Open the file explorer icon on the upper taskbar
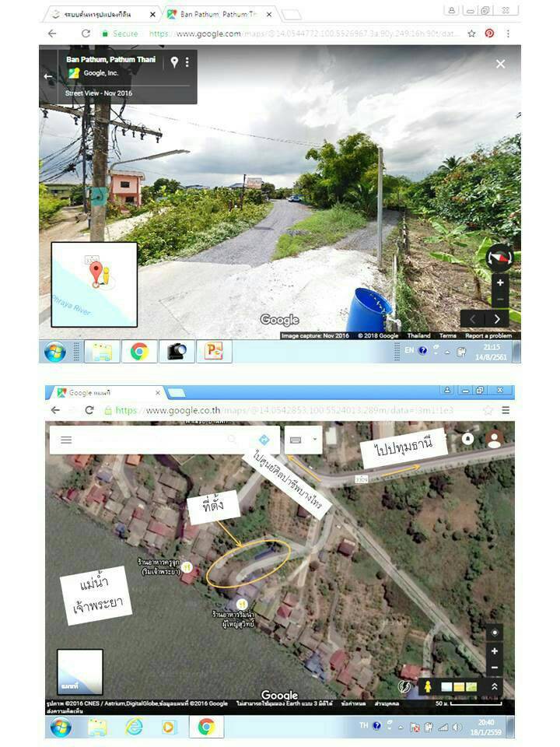The height and width of the screenshot is (747, 560). [x=102, y=352]
